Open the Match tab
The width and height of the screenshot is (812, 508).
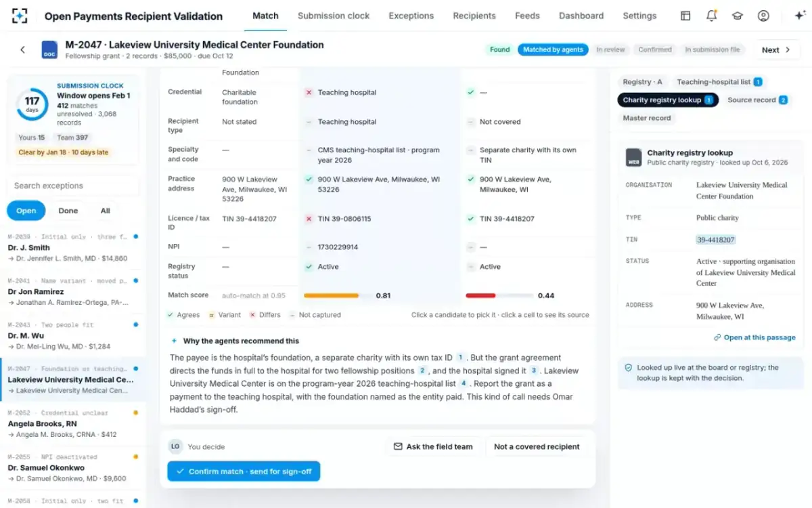click(265, 16)
